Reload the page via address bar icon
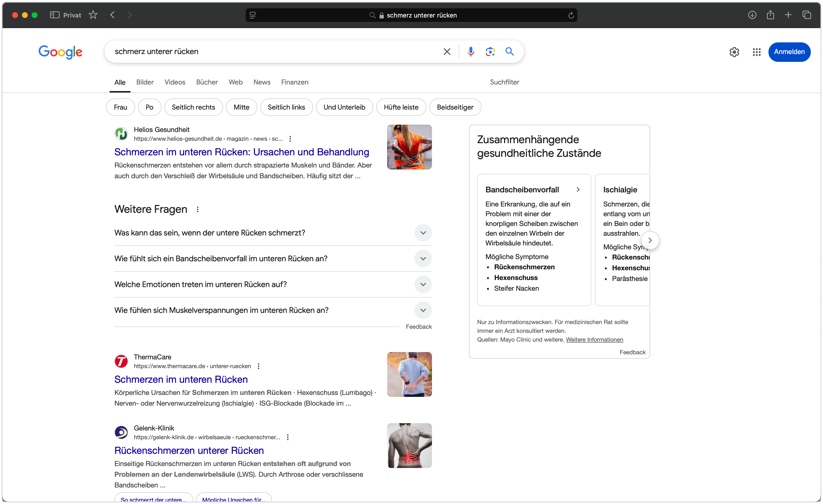823x504 pixels. click(571, 15)
